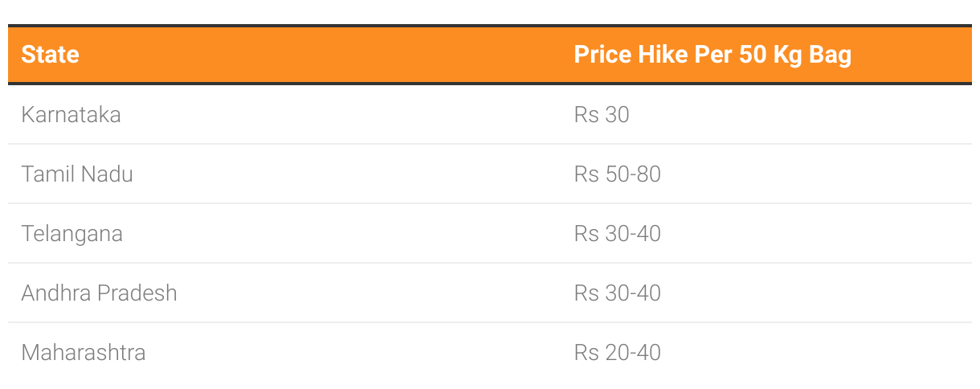Screen dimensions: 980x389
Task: Click the Price Hike Per 50 Kg Bag header
Action: click(713, 55)
